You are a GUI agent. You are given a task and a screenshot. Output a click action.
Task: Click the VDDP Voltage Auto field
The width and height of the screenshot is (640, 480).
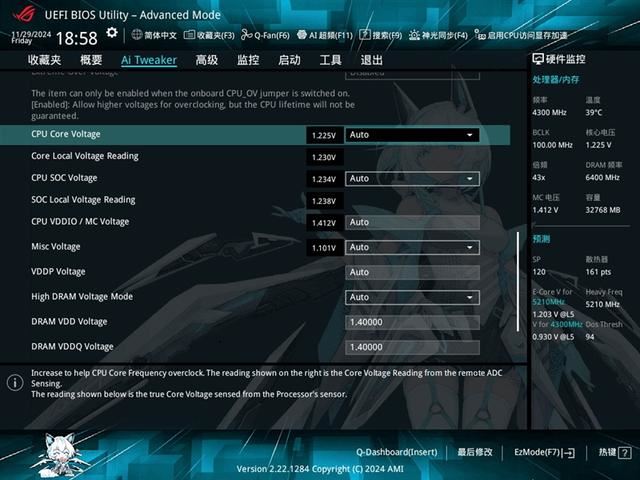[x=412, y=272]
